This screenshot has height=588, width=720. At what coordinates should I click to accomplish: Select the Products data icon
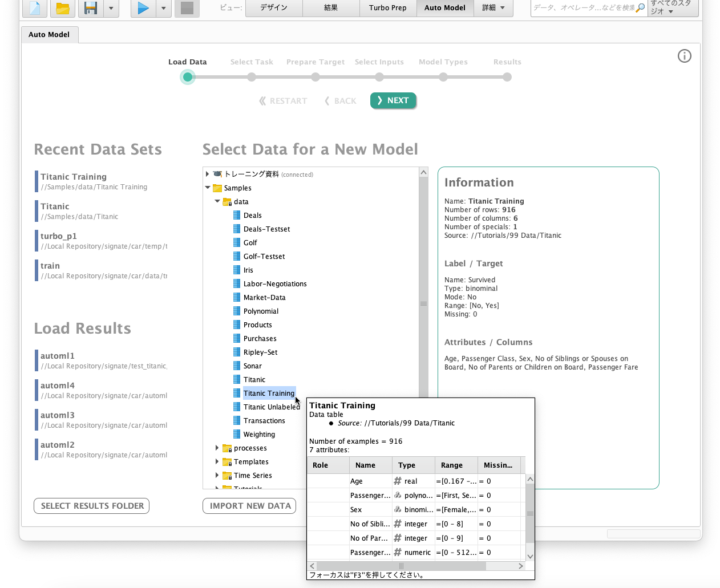(x=236, y=325)
